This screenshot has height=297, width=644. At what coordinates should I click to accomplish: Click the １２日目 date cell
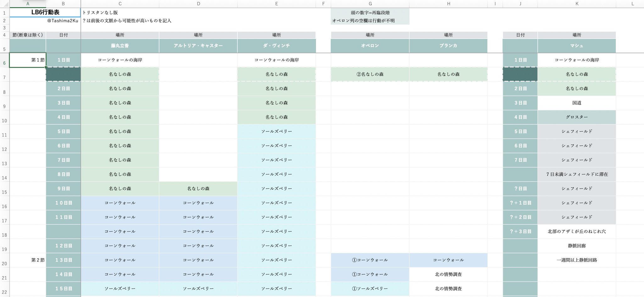coord(63,246)
